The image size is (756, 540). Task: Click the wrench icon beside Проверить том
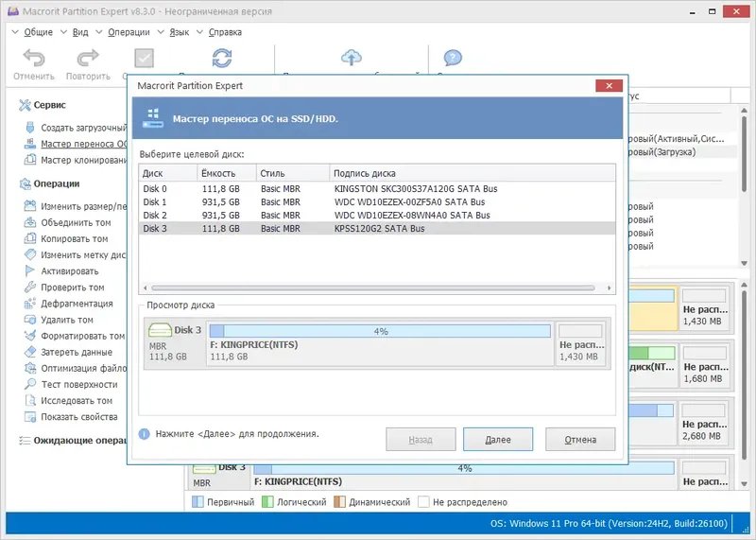click(30, 287)
